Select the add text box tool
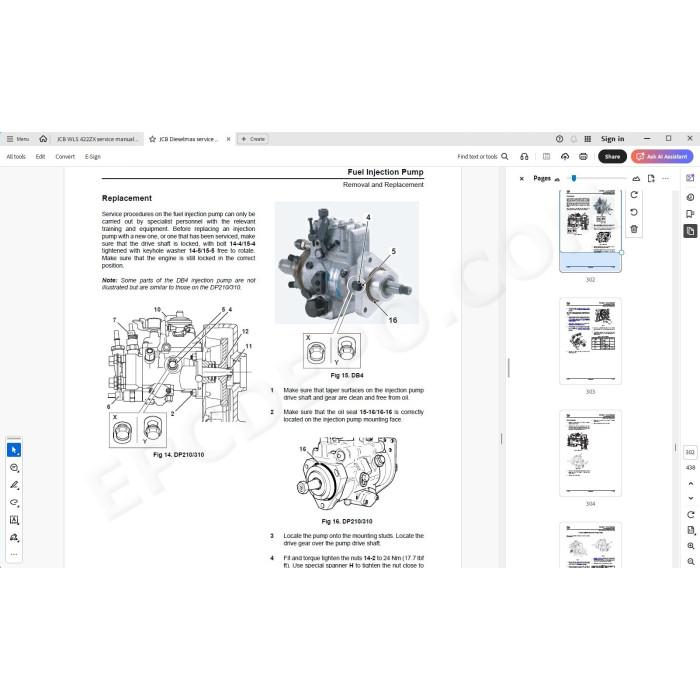This screenshot has height=700, width=700. pyautogui.click(x=14, y=520)
